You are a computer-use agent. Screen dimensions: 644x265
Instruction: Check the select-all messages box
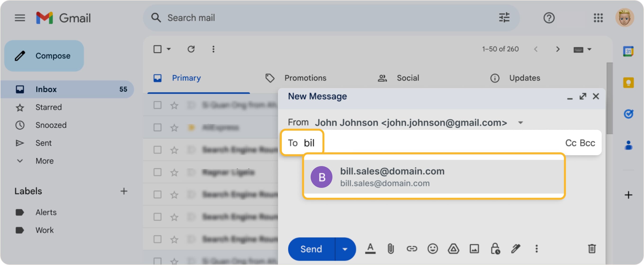coord(157,49)
